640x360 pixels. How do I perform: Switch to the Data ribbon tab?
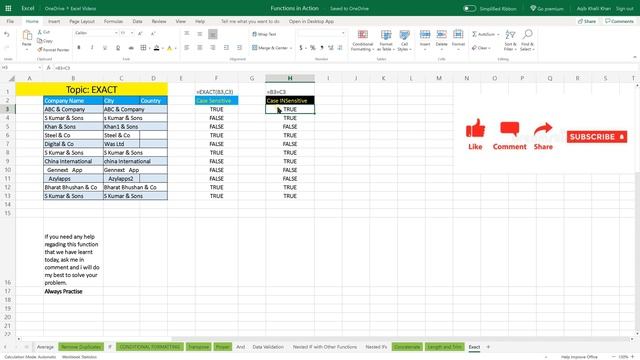138,21
